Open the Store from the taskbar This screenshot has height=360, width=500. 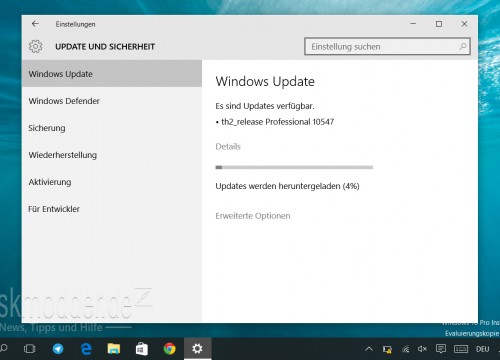[x=142, y=349]
